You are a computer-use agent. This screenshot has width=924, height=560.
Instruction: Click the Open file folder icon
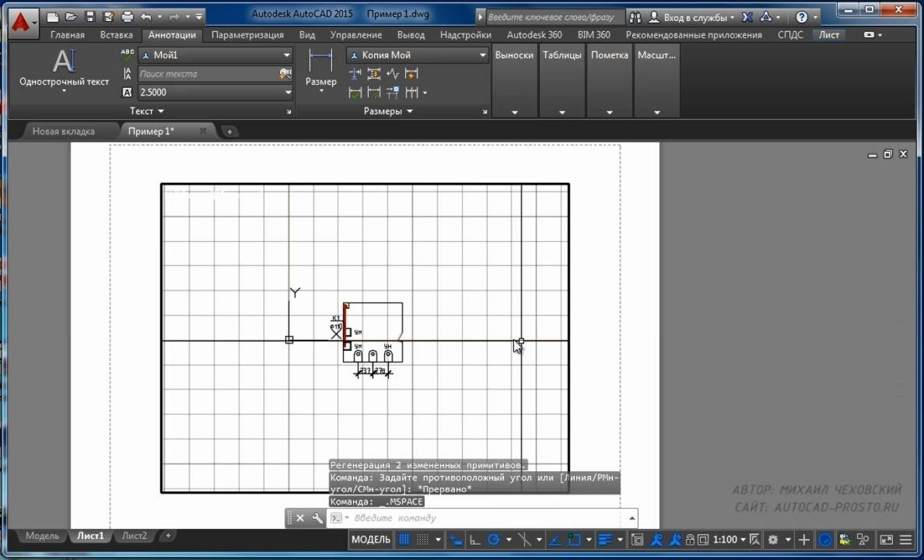pos(72,17)
